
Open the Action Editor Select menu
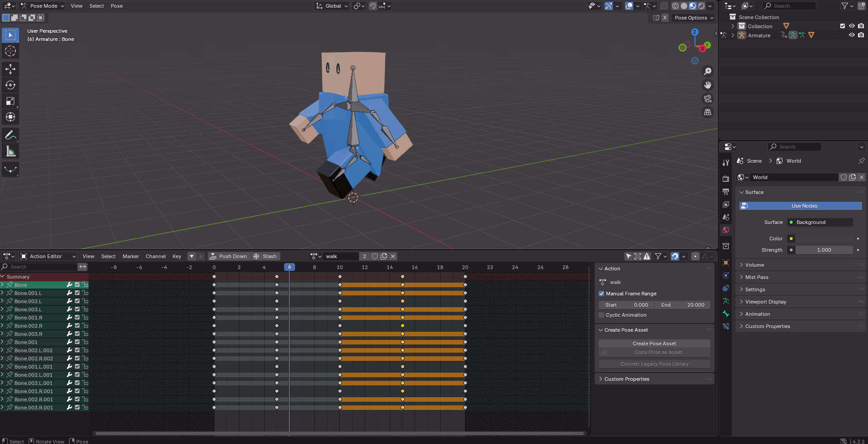tap(108, 256)
